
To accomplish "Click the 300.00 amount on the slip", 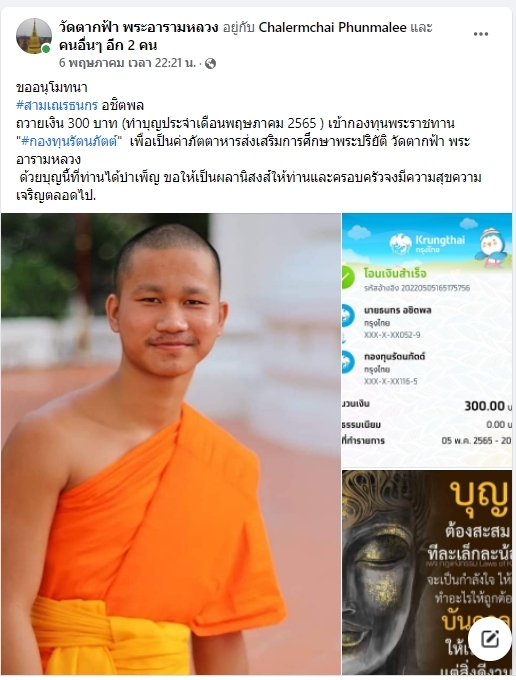I will pos(484,406).
